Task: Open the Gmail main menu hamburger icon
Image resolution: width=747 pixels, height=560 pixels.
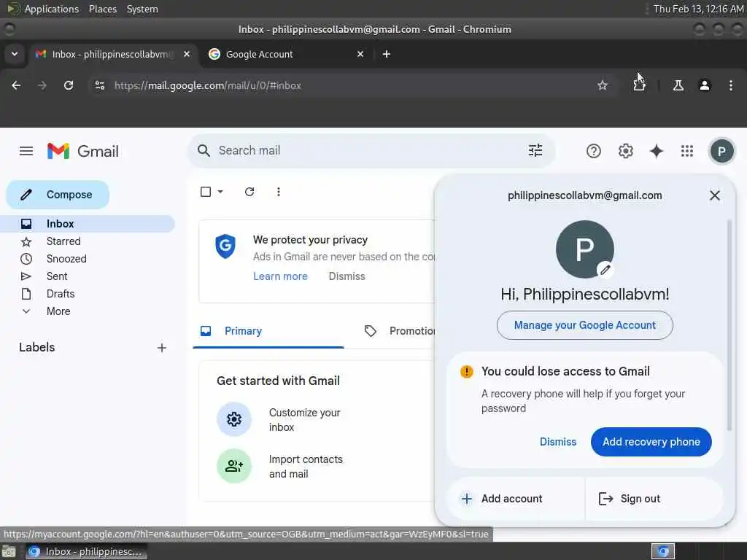Action: coord(26,151)
